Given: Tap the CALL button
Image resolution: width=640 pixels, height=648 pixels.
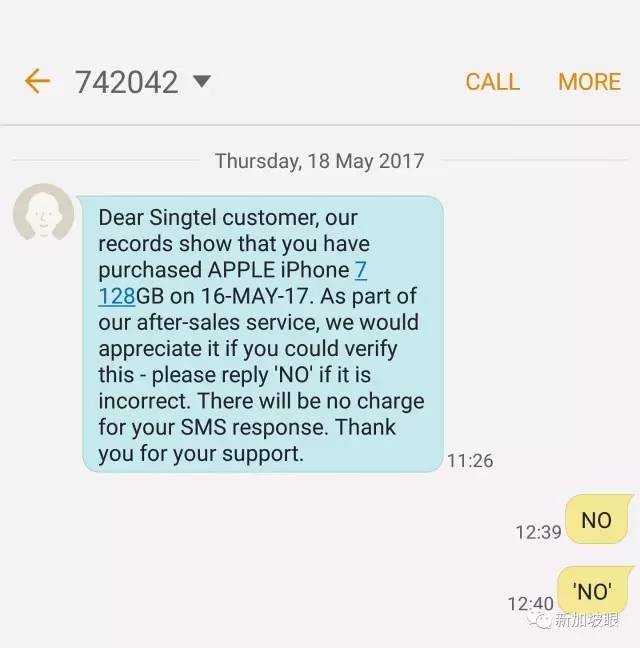Looking at the screenshot, I should click(x=492, y=81).
